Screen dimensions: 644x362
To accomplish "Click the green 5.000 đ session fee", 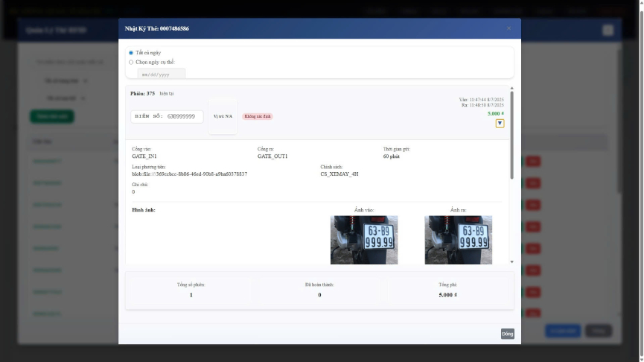I will (495, 113).
